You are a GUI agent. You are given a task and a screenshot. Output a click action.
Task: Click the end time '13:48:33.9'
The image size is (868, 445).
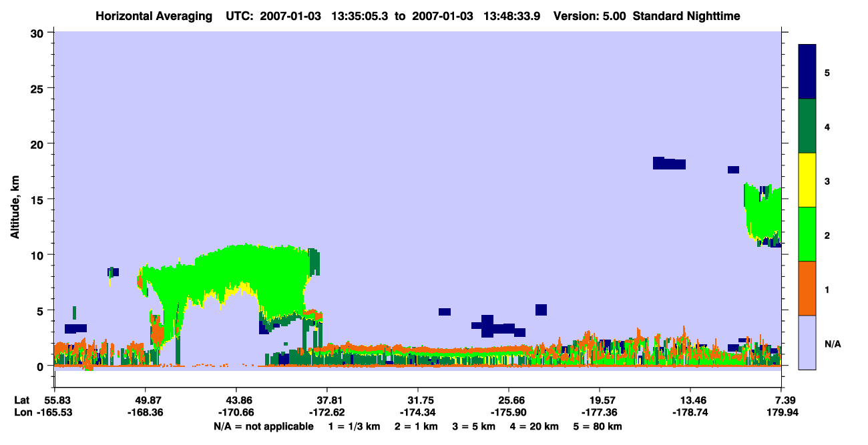[512, 16]
